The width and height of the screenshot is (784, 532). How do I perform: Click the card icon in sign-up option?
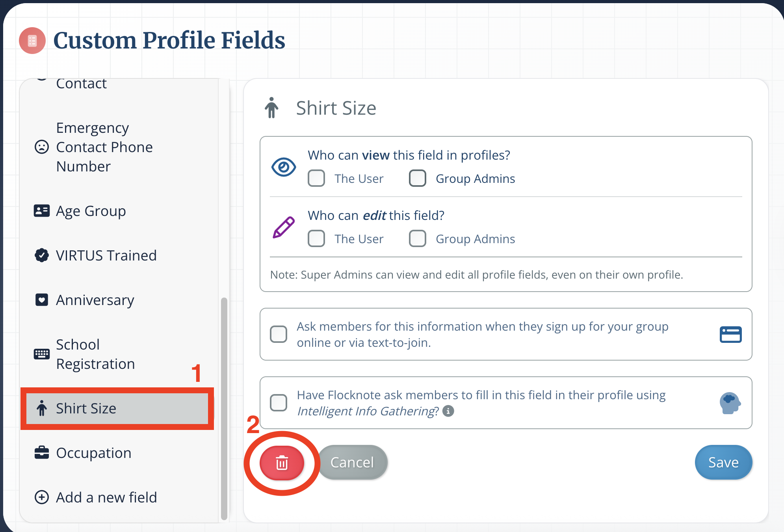pos(730,335)
